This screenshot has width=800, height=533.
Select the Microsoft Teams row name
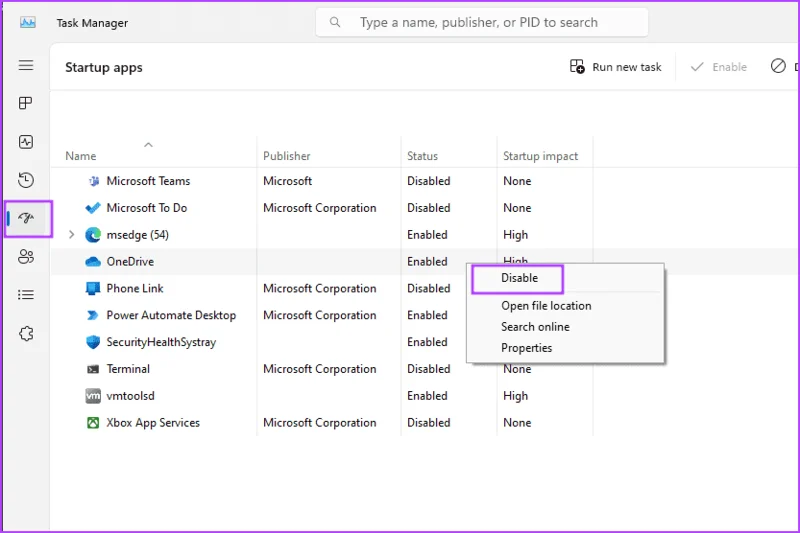[148, 181]
